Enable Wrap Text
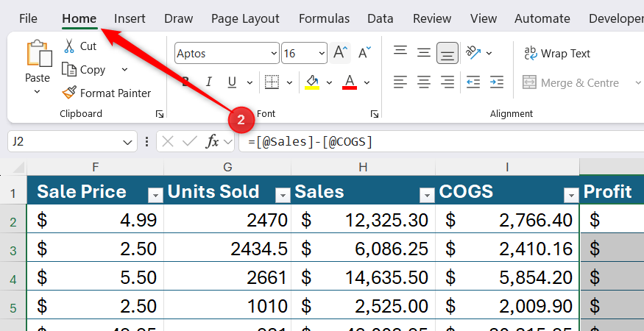Image resolution: width=644 pixels, height=331 pixels. tap(557, 54)
